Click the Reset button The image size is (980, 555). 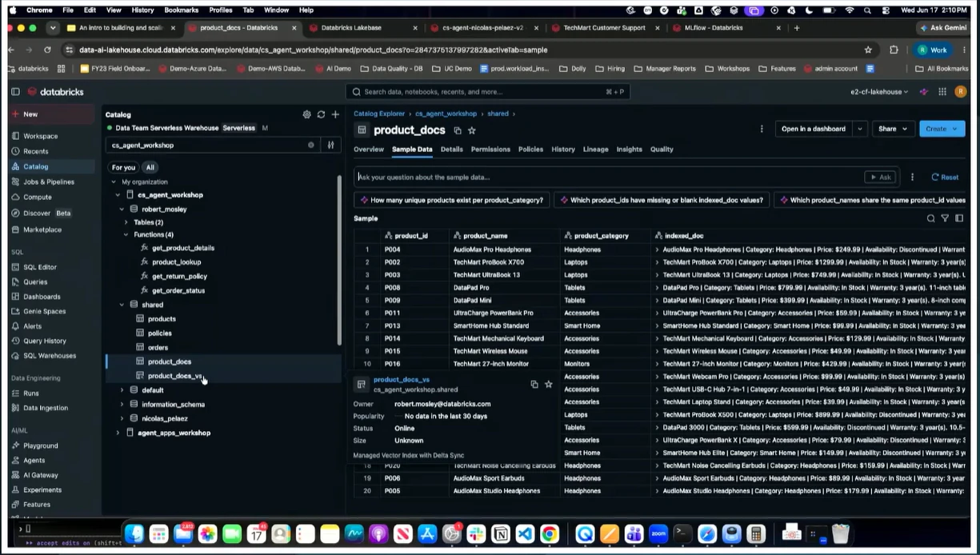click(945, 178)
